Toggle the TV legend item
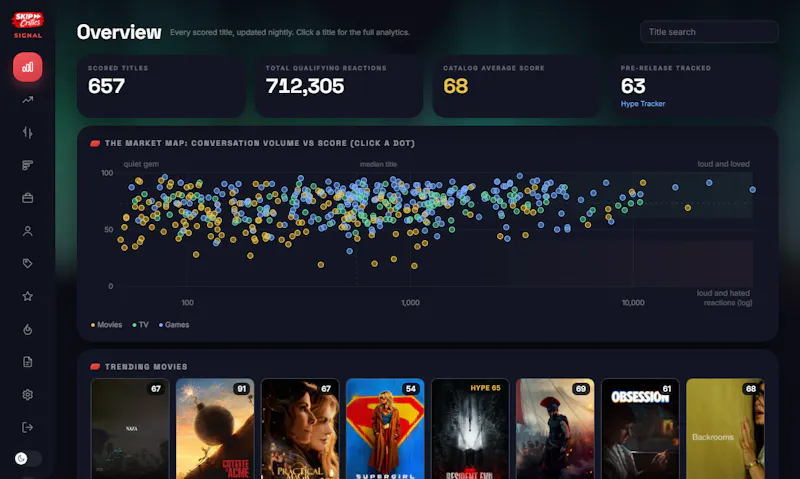 (x=140, y=325)
